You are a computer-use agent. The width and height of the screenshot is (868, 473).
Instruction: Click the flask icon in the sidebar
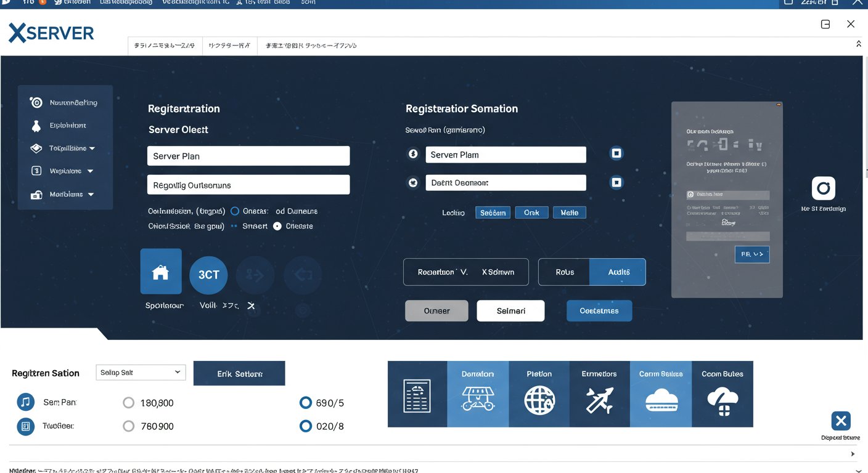pyautogui.click(x=36, y=126)
